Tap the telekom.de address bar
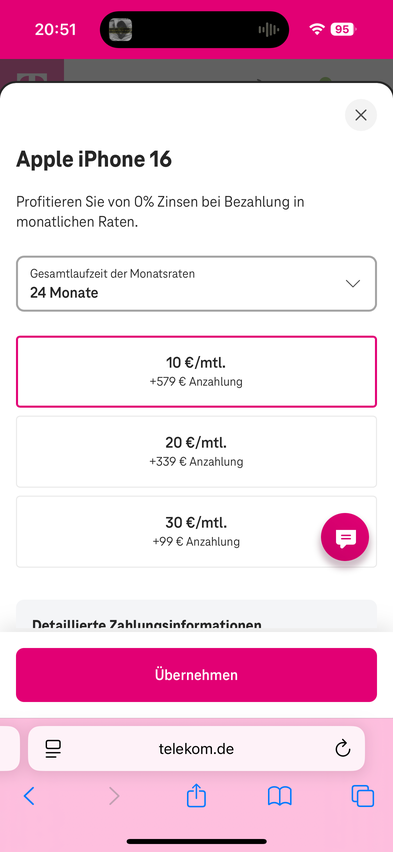This screenshot has width=393, height=852. [196, 749]
